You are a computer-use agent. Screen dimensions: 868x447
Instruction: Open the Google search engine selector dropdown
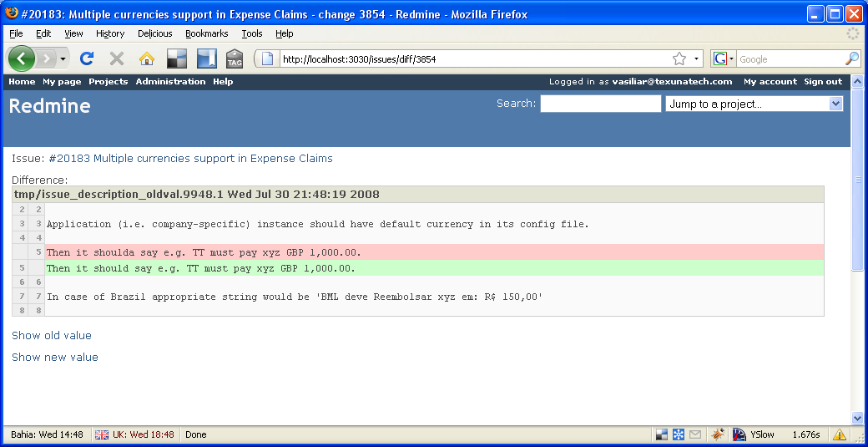coord(724,58)
